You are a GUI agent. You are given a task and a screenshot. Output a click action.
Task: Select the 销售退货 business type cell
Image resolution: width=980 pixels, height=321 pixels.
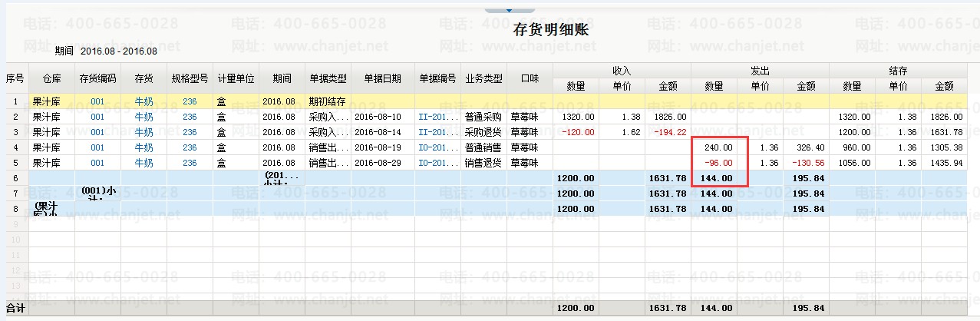click(483, 163)
